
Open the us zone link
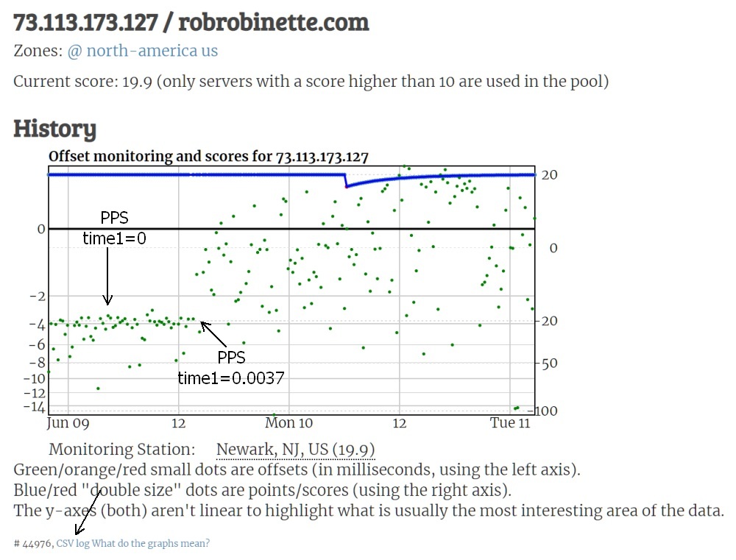210,52
